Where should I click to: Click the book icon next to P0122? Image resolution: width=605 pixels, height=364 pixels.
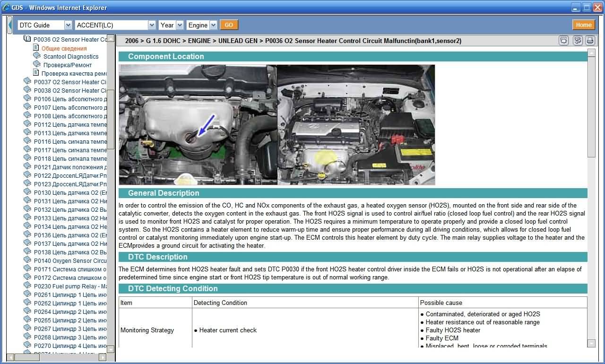click(x=27, y=175)
